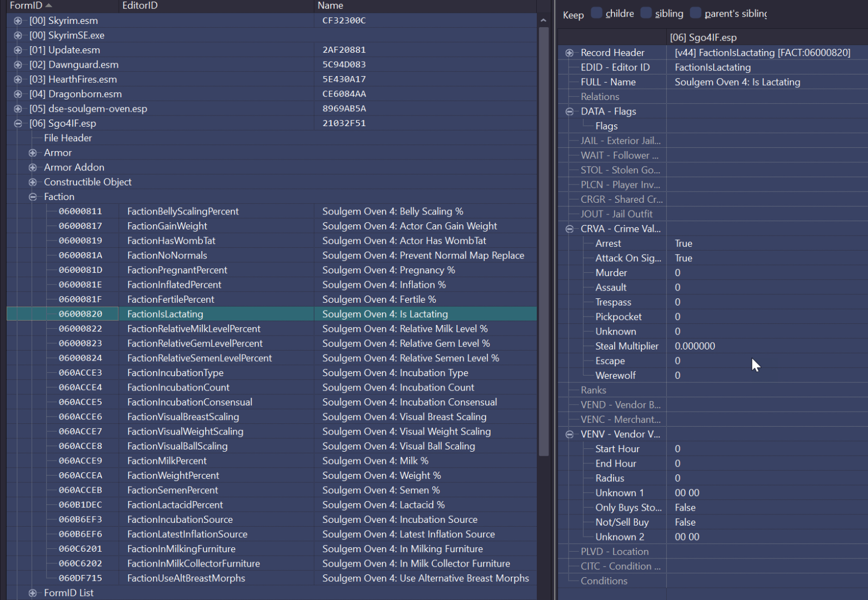The width and height of the screenshot is (868, 600).
Task: Select the File Header row
Action: click(x=272, y=138)
